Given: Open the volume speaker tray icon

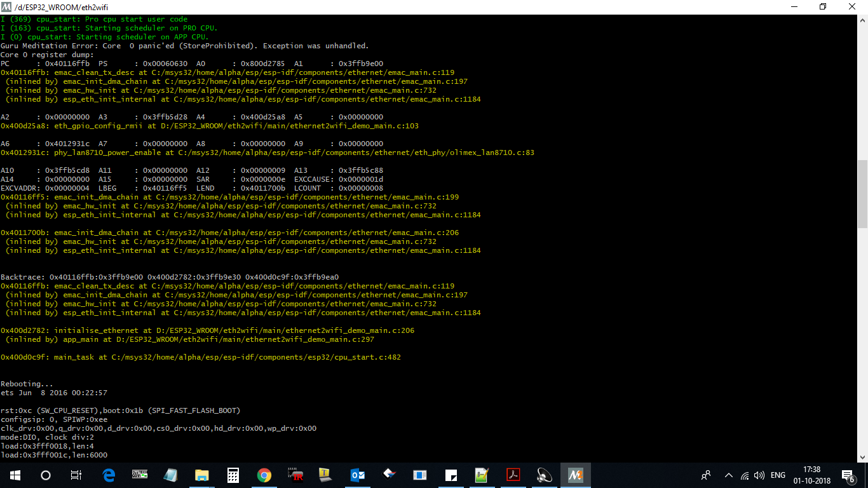Looking at the screenshot, I should 759,475.
